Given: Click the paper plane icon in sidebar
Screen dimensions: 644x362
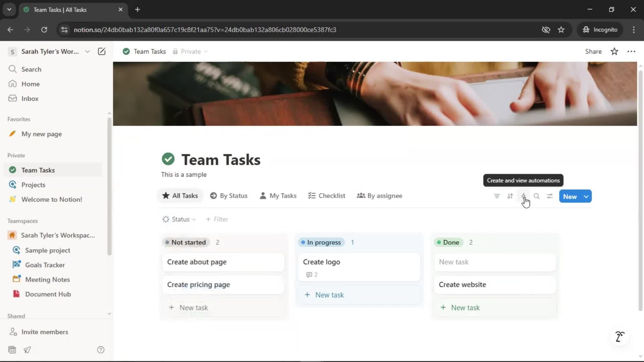Looking at the screenshot, I should [27, 350].
